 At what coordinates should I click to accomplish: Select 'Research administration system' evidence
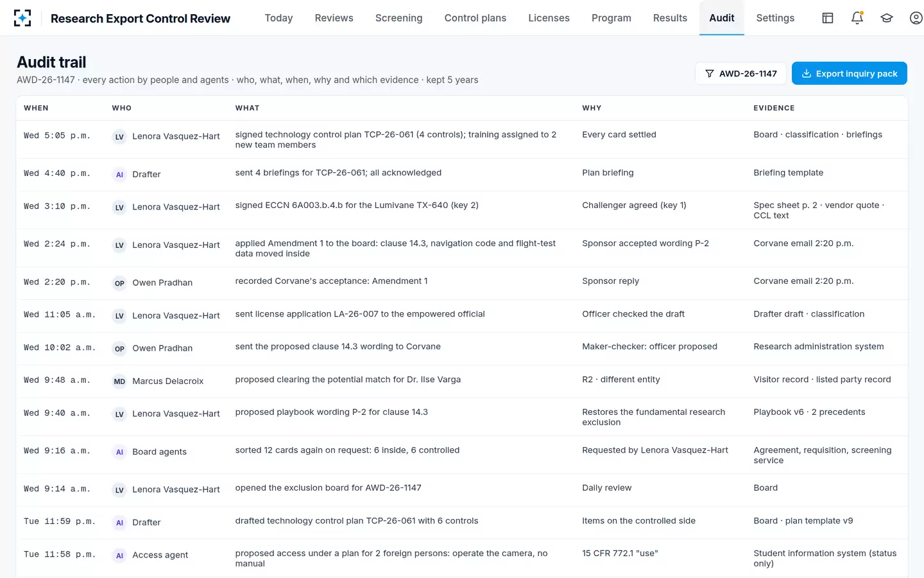pyautogui.click(x=818, y=347)
